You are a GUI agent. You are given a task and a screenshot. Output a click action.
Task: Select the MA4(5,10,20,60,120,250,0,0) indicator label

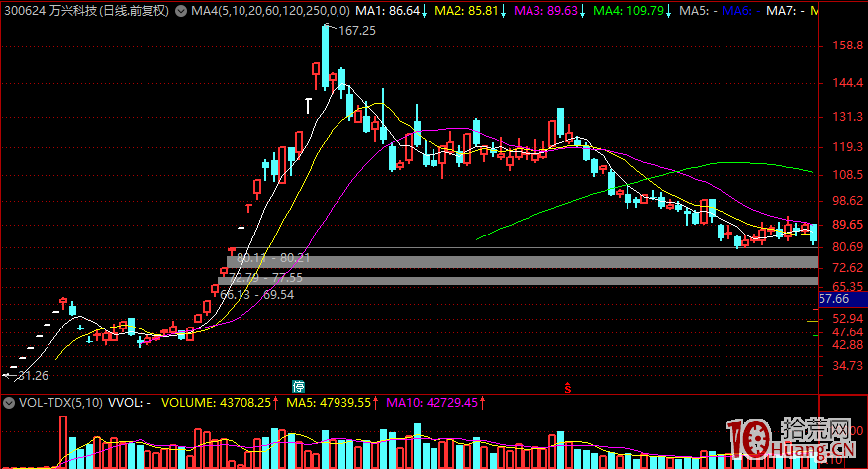coord(270,11)
